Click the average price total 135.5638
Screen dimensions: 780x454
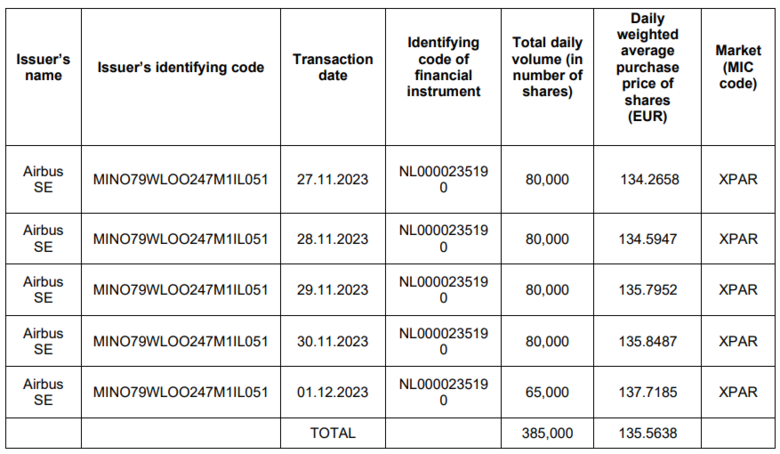coord(648,433)
